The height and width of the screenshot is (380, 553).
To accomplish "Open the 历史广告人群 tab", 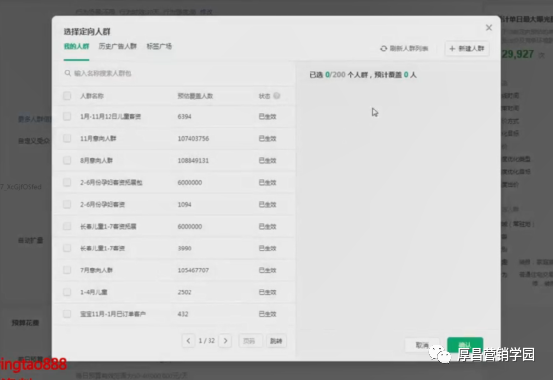I will coord(117,46).
